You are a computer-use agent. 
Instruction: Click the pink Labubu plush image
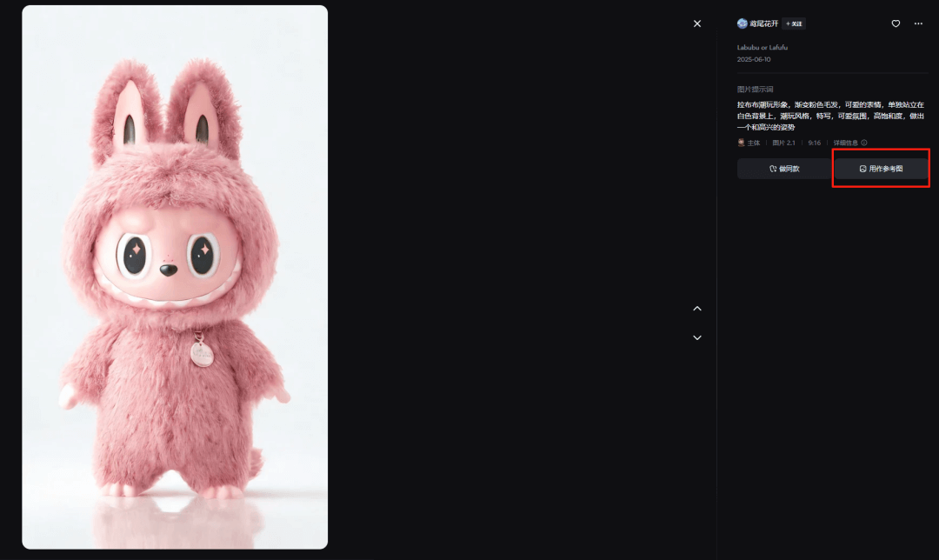(x=175, y=277)
